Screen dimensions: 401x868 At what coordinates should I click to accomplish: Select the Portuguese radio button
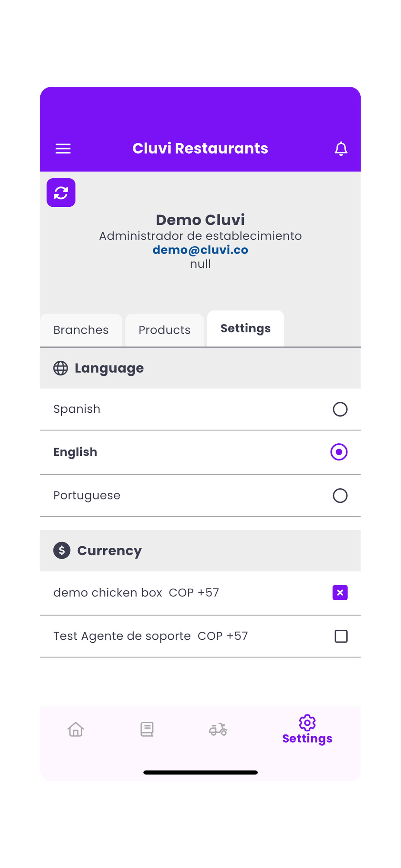tap(340, 496)
